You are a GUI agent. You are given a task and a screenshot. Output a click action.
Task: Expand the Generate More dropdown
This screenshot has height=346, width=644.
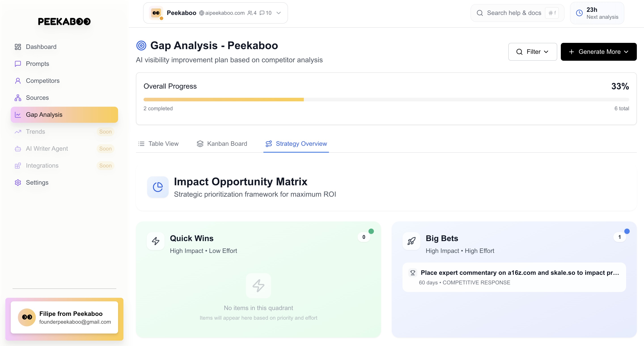point(599,52)
